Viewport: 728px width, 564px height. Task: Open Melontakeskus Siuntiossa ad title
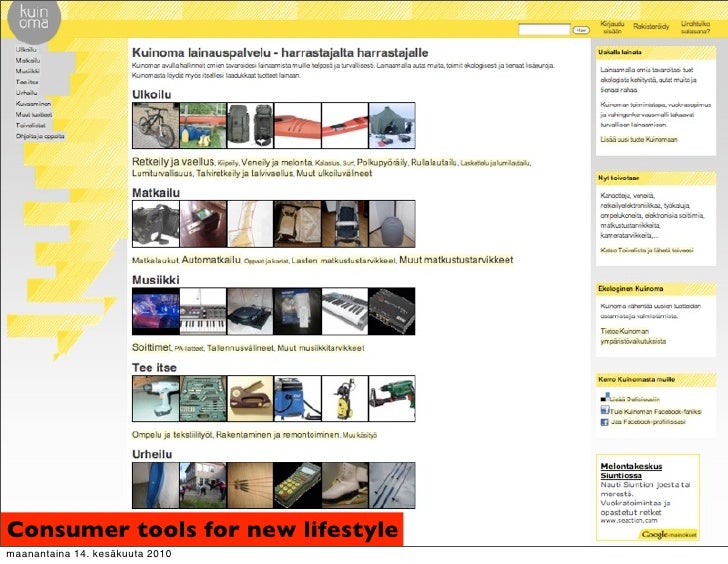(x=631, y=471)
